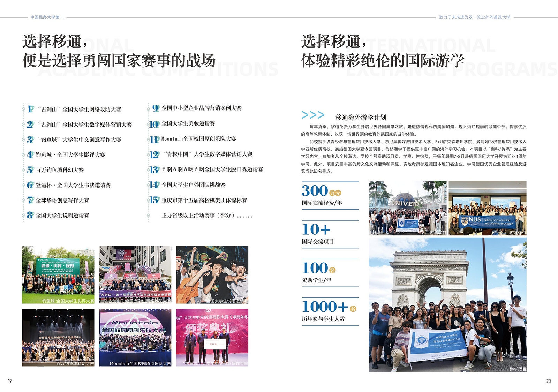Click the 全球华语创意写作大赛 list entry
The height and width of the screenshot is (392, 558).
click(62, 200)
